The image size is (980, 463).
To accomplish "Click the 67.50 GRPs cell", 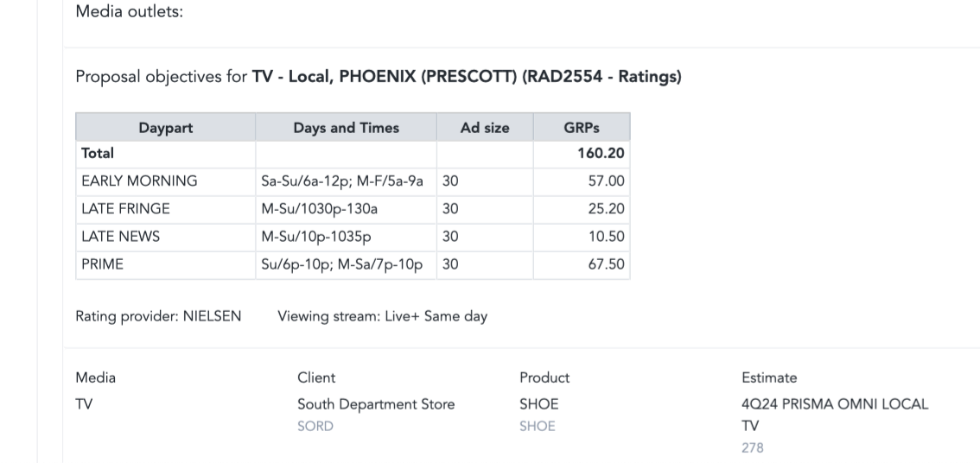I will 582,264.
